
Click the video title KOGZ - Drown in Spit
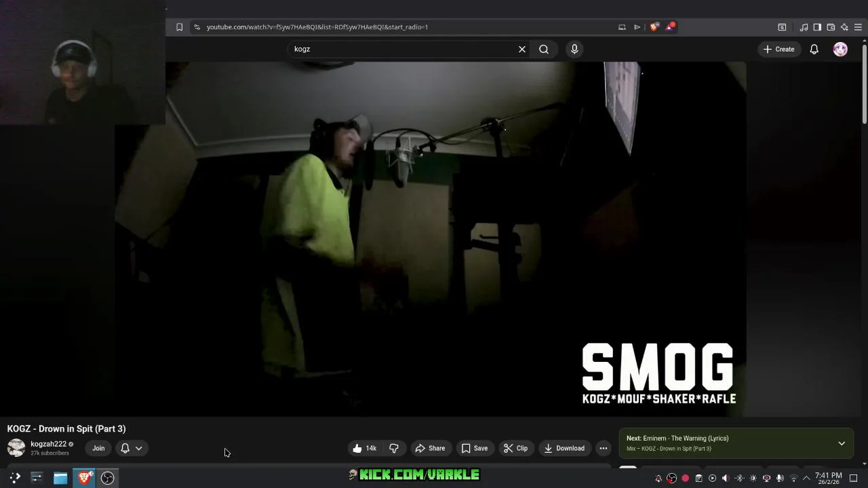(66, 428)
